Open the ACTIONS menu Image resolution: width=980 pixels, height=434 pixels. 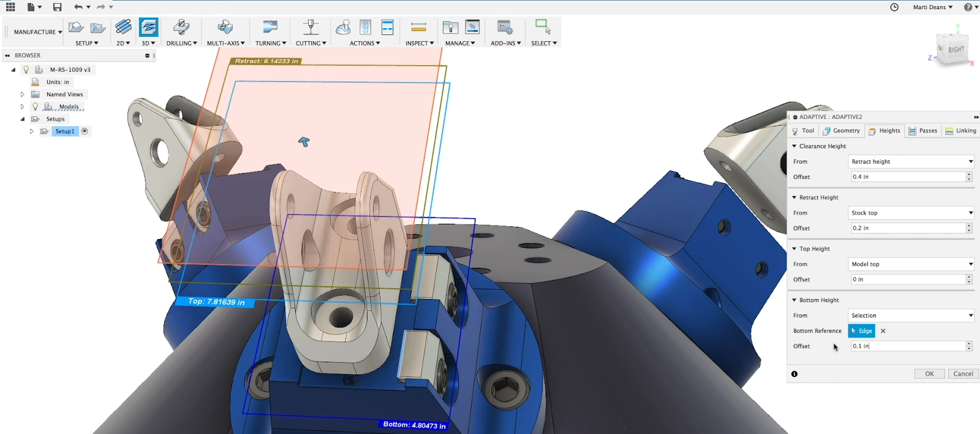pyautogui.click(x=365, y=44)
